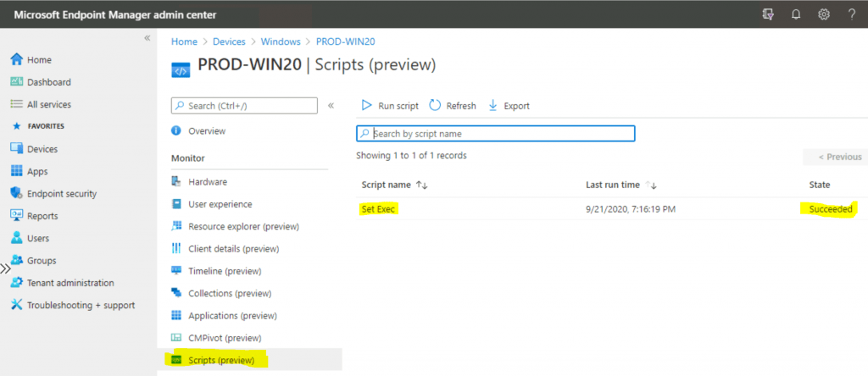Click the Collections icon
Viewport: 868px width, 376px height.
pos(176,293)
